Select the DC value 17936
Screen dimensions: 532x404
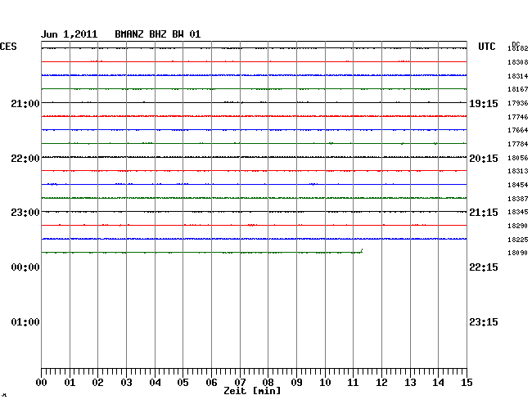pyautogui.click(x=518, y=103)
